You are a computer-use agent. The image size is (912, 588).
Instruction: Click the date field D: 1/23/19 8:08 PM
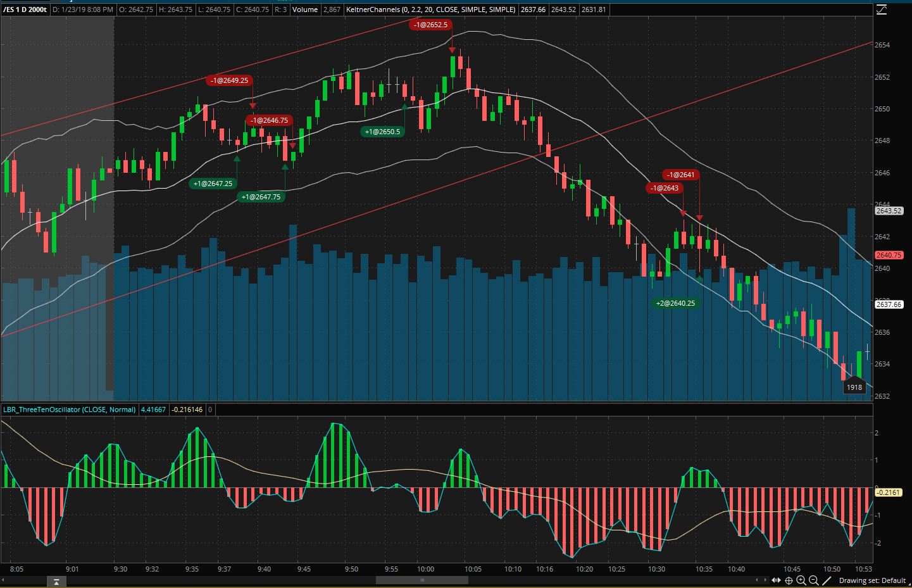pyautogui.click(x=83, y=9)
